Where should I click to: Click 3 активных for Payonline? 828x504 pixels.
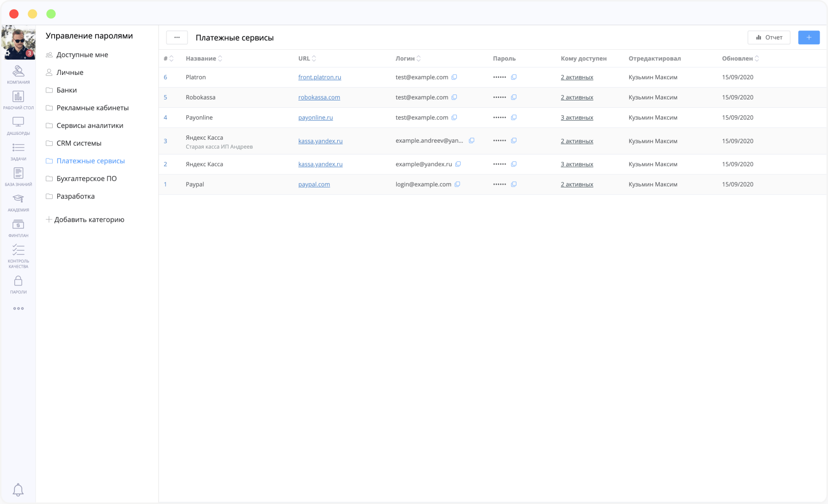[576, 118]
